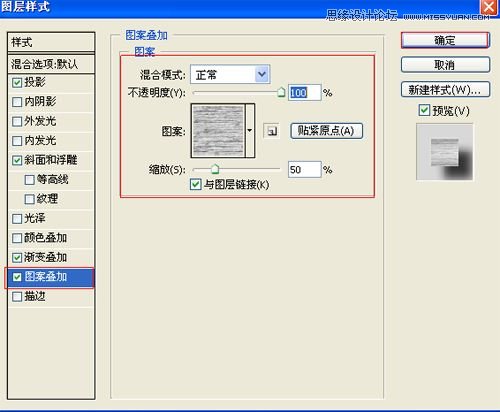Click the 缩放 (Scale) slider handle
The image size is (500, 412).
[215, 169]
